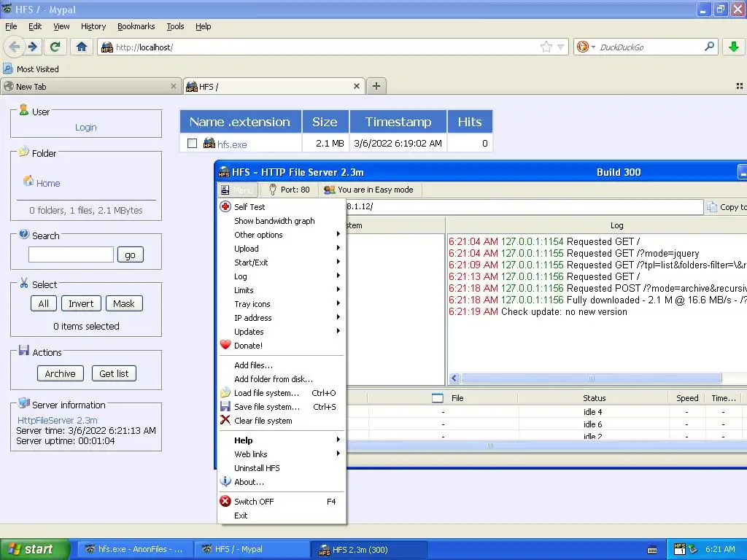
Task: Click the browser Back arrow button
Action: 15,47
